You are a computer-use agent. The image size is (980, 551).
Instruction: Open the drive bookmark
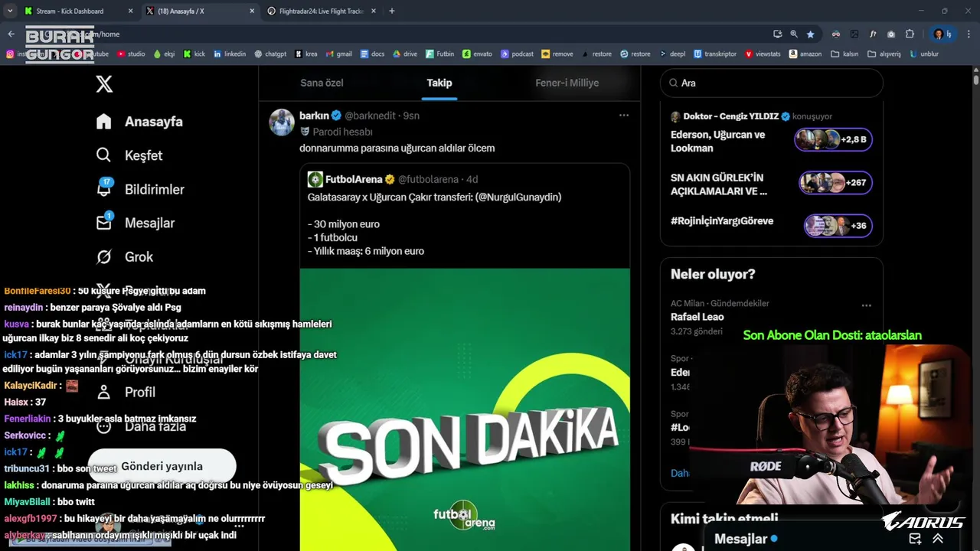(405, 54)
